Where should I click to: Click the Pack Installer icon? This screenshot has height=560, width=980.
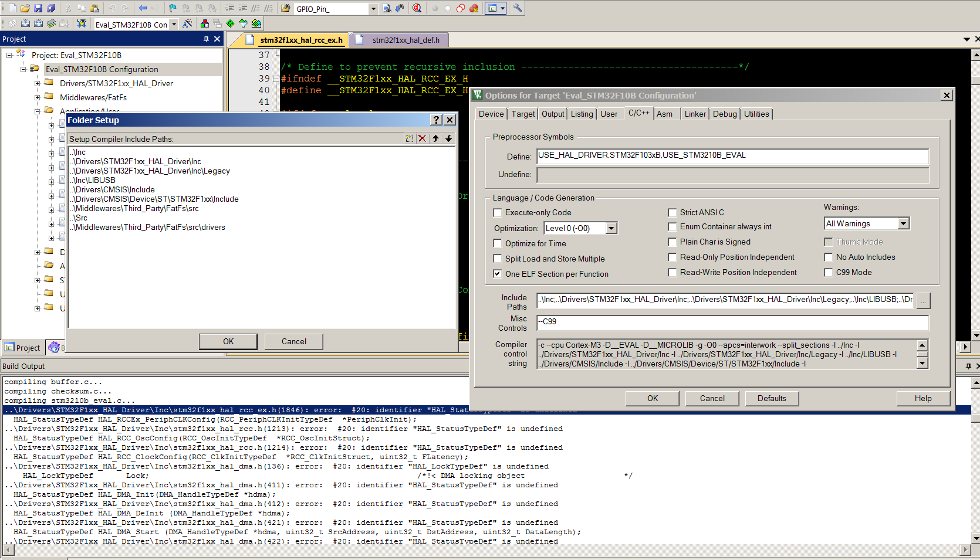(256, 23)
